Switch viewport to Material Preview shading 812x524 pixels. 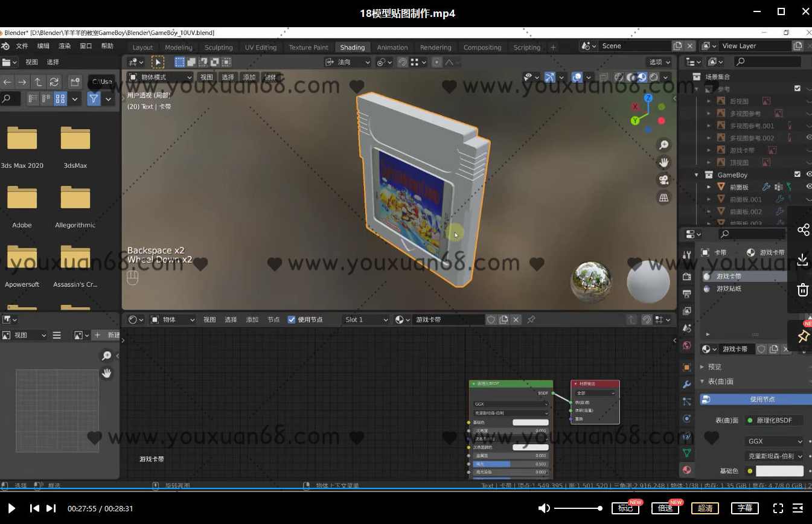pyautogui.click(x=642, y=77)
